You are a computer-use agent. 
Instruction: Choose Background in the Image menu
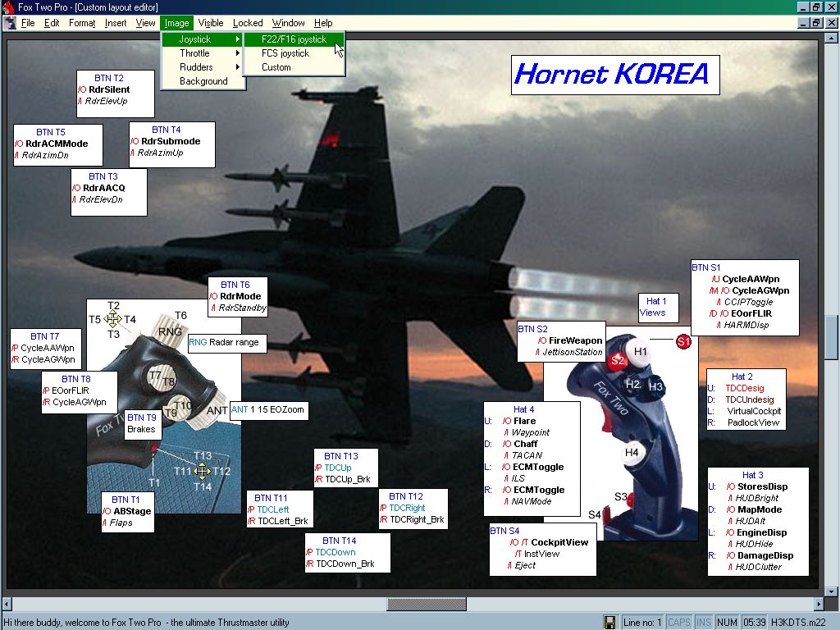click(x=203, y=81)
